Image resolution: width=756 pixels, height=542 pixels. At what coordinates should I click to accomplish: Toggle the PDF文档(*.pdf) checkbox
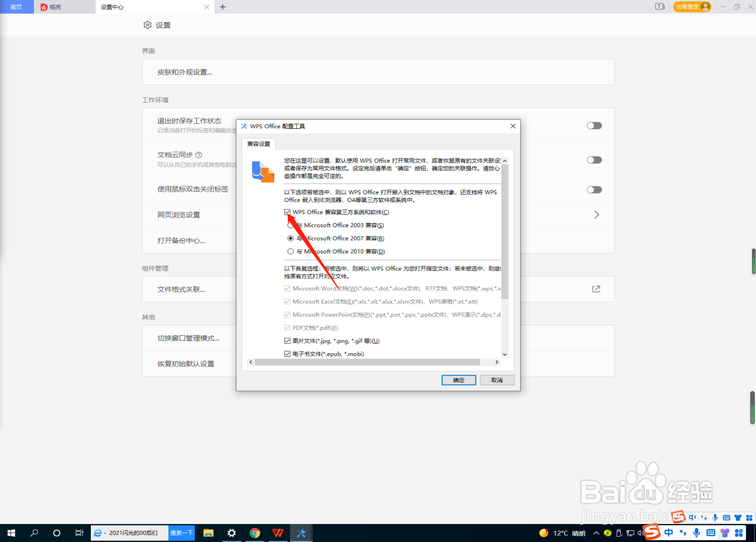coord(287,328)
